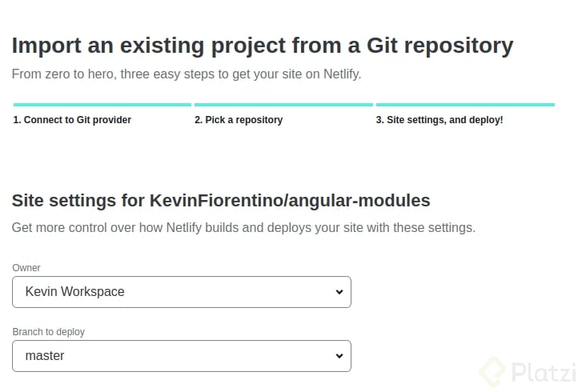Go to step 2 Pick a repository
This screenshot has width=582, height=392.
click(x=239, y=120)
